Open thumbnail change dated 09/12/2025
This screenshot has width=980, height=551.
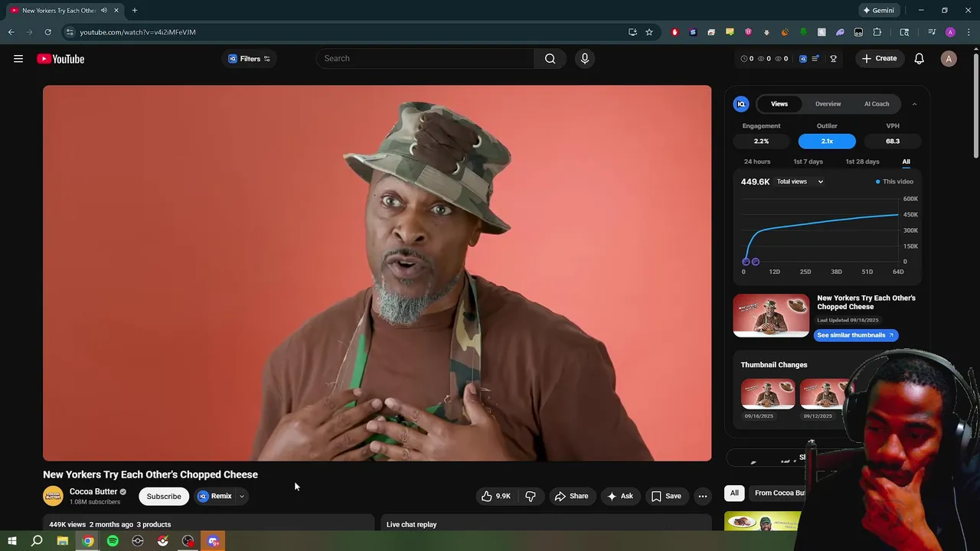point(825,395)
